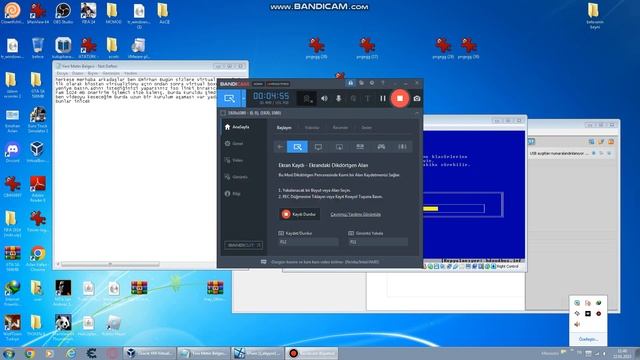The width and height of the screenshot is (640, 360).
Task: Open the help question mark in Bandicam
Action: pyautogui.click(x=382, y=83)
